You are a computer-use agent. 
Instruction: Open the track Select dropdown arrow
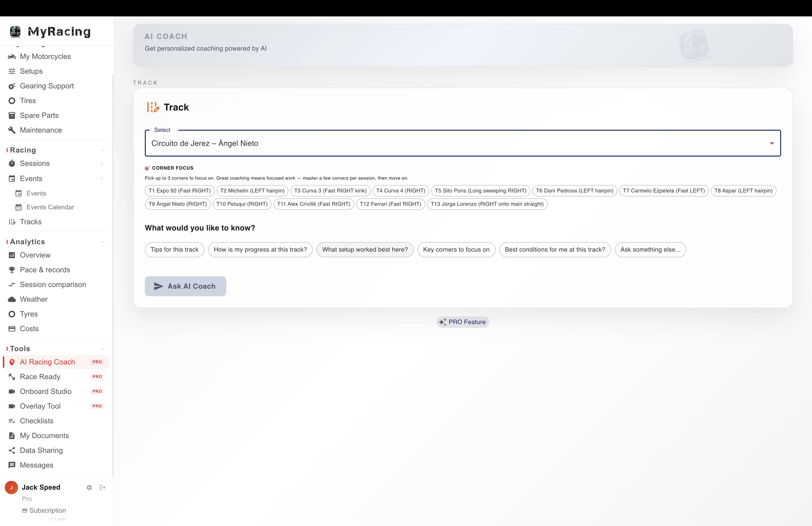point(772,143)
